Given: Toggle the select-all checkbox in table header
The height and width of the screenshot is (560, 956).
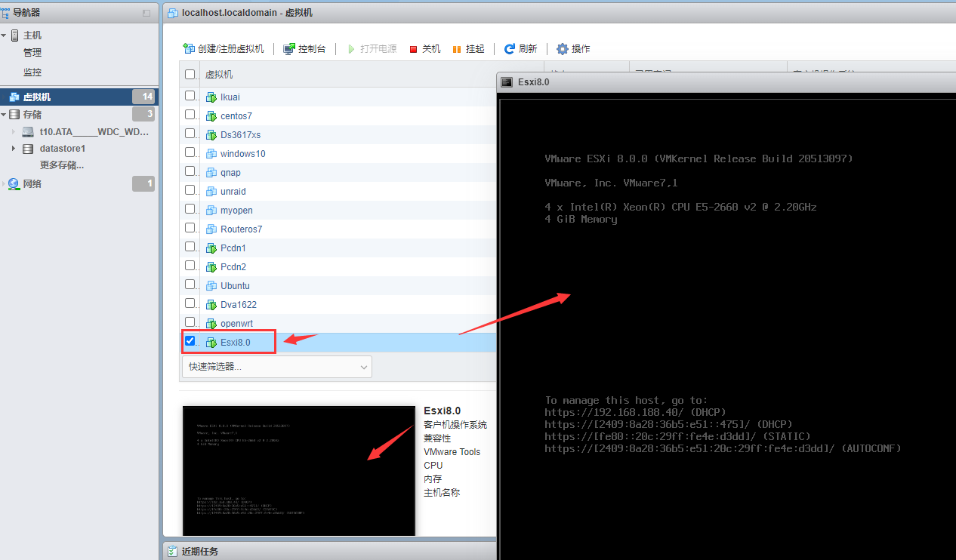Looking at the screenshot, I should coord(190,74).
